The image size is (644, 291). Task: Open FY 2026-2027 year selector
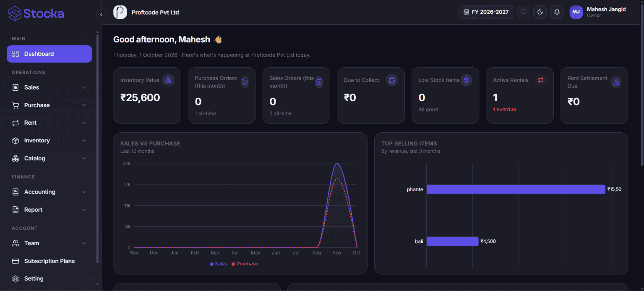[x=486, y=12]
